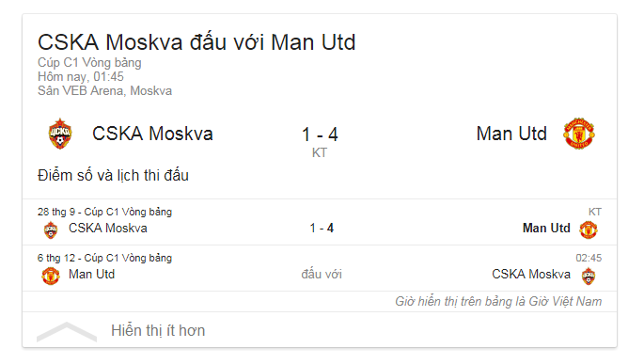
Task: Open the large CSKA Moskva team name
Action: click(152, 134)
